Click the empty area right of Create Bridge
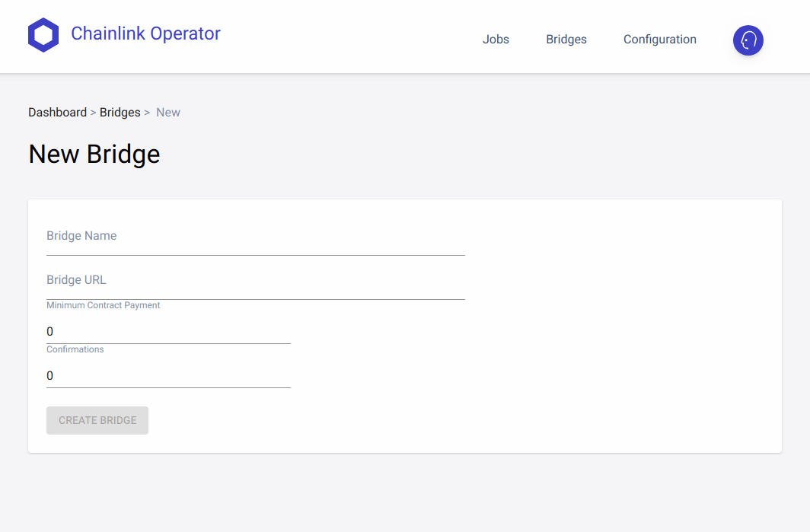Image resolution: width=810 pixels, height=532 pixels. [457, 421]
